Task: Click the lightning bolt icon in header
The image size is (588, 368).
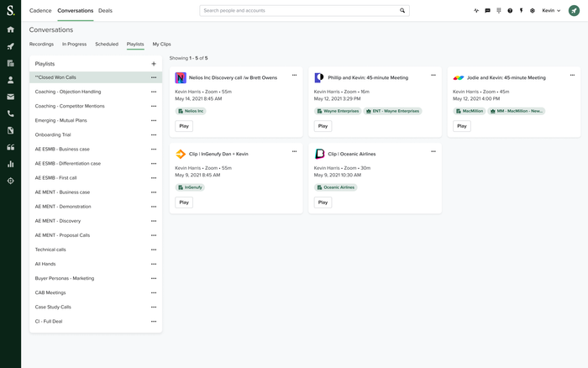Action: pos(522,11)
